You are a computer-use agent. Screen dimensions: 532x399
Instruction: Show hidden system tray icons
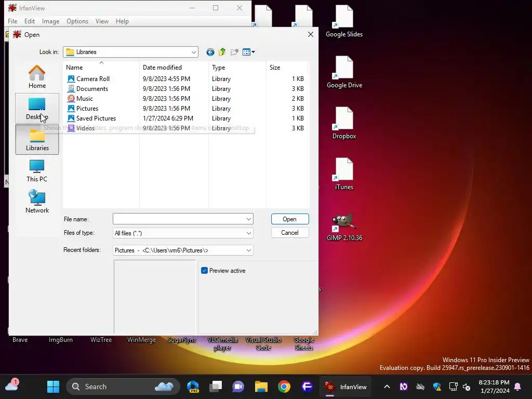(x=387, y=387)
